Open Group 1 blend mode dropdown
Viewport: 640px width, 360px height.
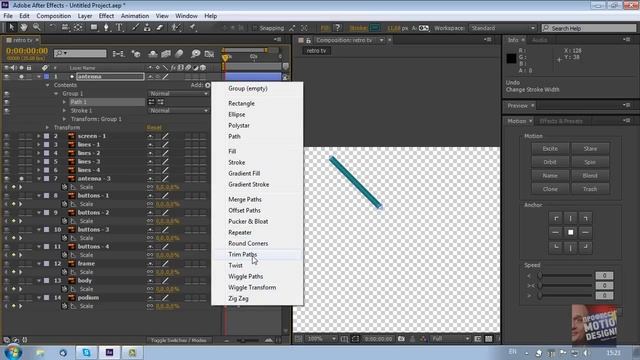coord(178,93)
